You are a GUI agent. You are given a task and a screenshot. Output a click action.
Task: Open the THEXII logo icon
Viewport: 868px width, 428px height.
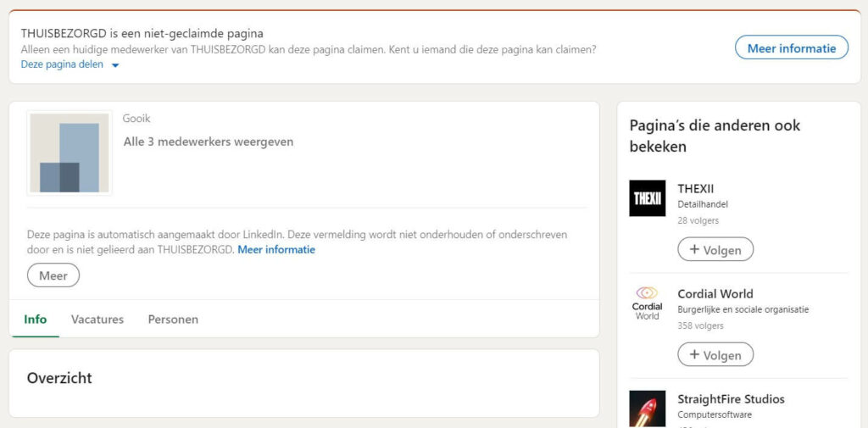647,198
